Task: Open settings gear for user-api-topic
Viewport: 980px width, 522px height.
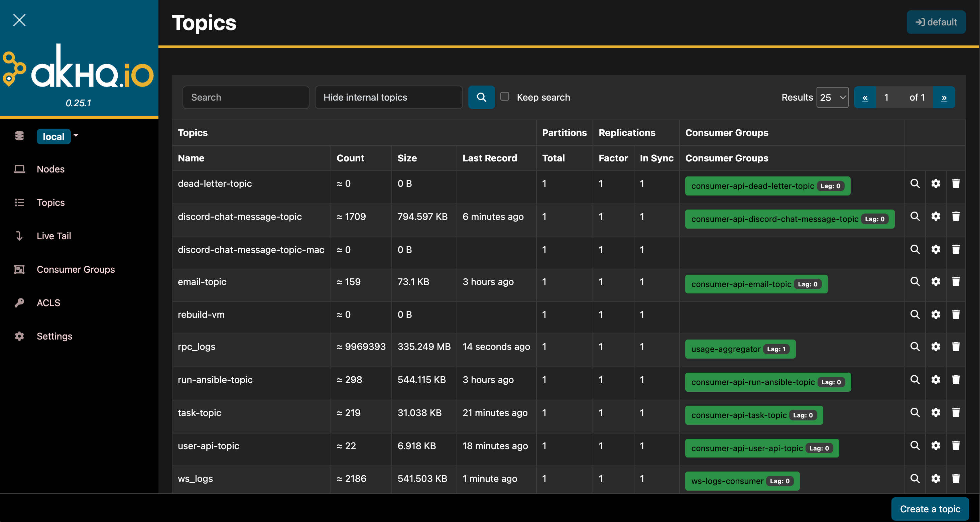Action: pos(936,445)
